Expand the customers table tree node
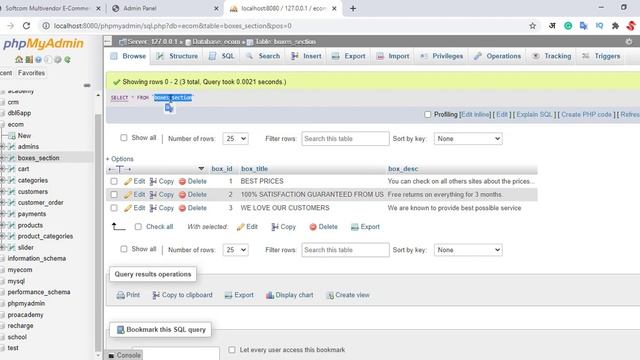Screen dimensions: 640x360 [x=2, y=191]
